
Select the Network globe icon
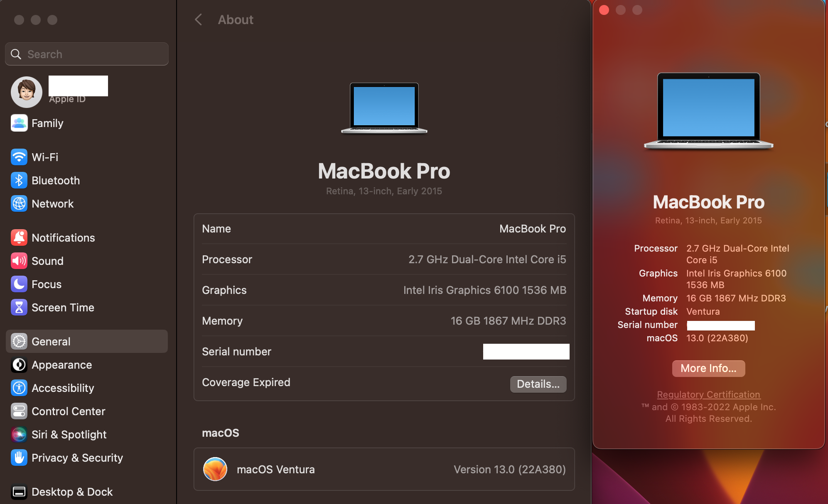(x=19, y=204)
